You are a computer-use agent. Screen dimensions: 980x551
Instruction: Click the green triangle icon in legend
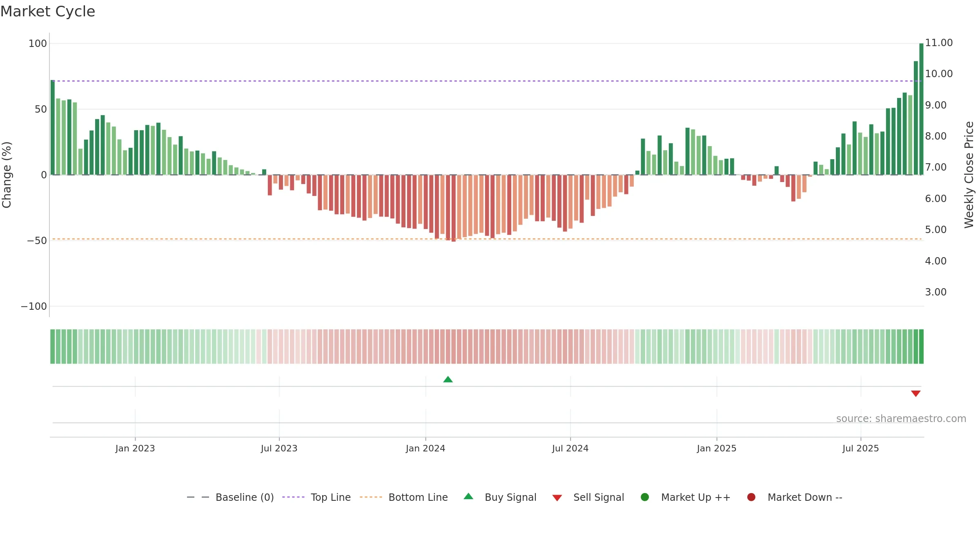(x=468, y=496)
